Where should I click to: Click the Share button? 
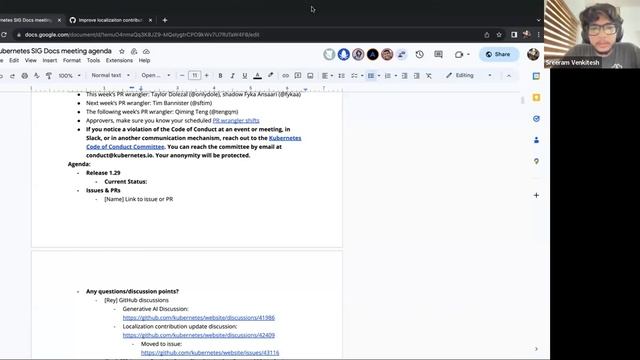[499, 54]
